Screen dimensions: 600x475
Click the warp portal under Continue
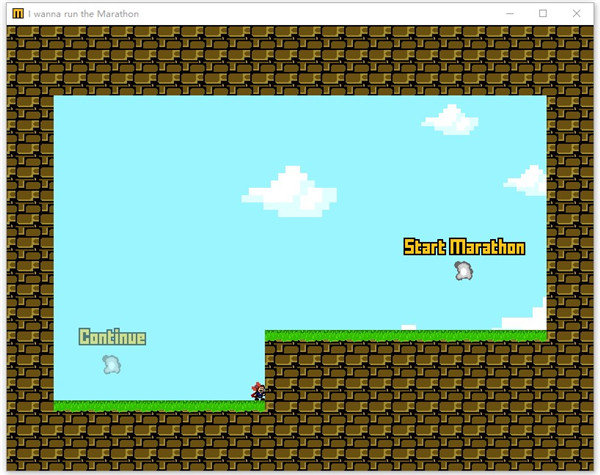click(111, 364)
